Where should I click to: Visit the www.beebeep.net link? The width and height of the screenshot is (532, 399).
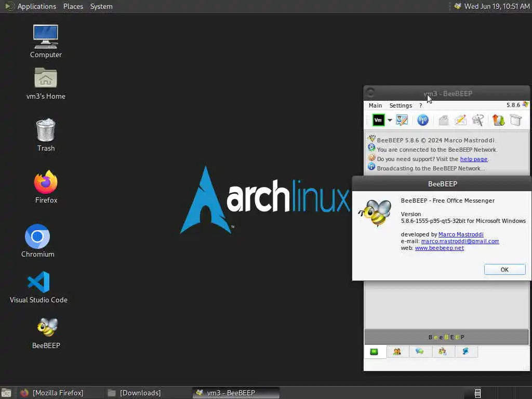point(440,248)
